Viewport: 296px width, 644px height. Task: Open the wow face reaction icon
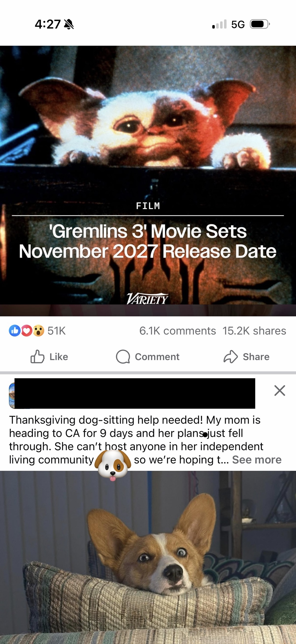[x=38, y=331]
